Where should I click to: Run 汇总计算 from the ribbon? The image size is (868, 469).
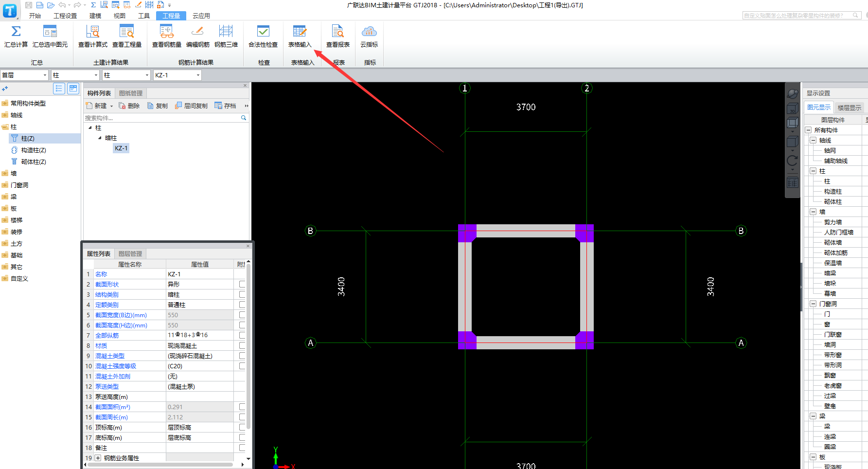[16, 36]
